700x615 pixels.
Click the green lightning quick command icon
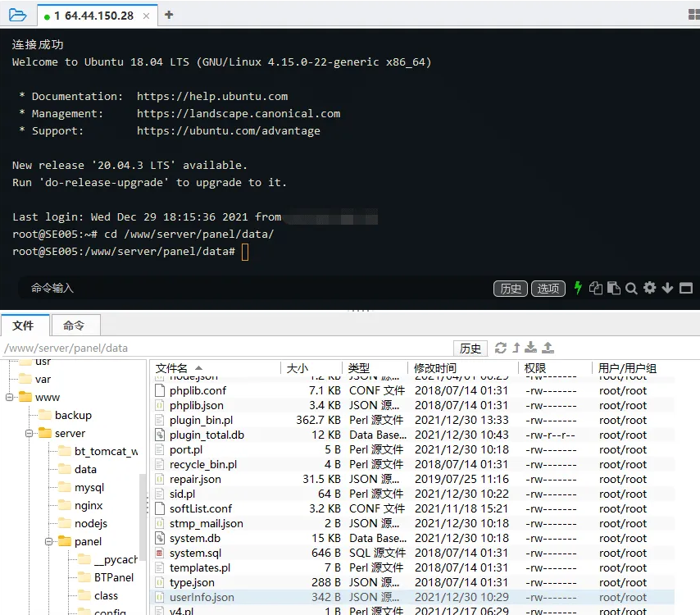click(x=578, y=288)
